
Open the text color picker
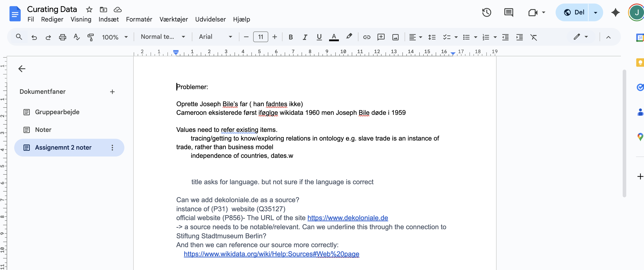334,37
